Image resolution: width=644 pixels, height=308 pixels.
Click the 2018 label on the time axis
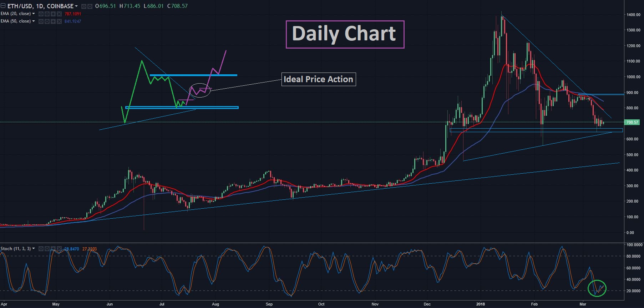tap(481, 304)
